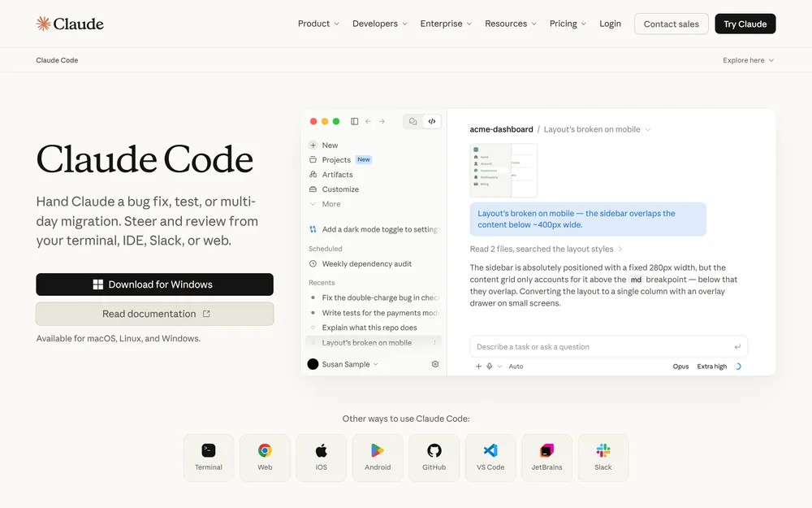Toggle the sidebar panel icon
Screen dimensions: 812x508
(x=354, y=121)
